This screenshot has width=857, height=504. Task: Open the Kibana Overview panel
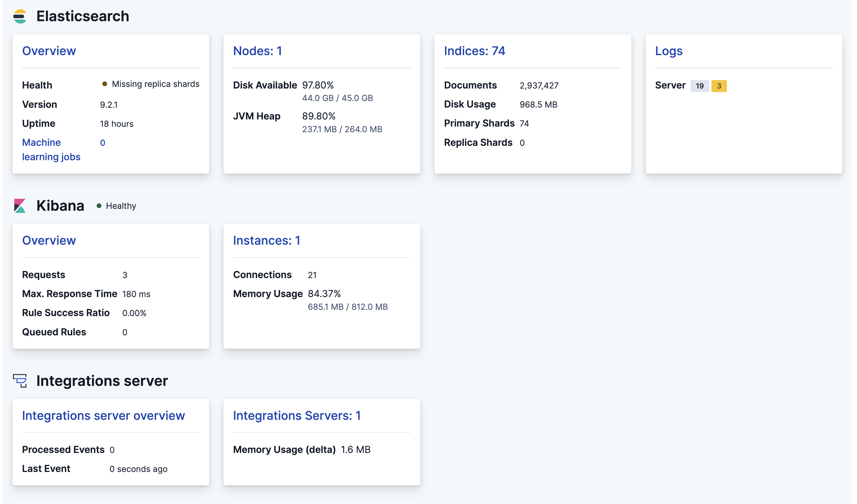click(49, 240)
